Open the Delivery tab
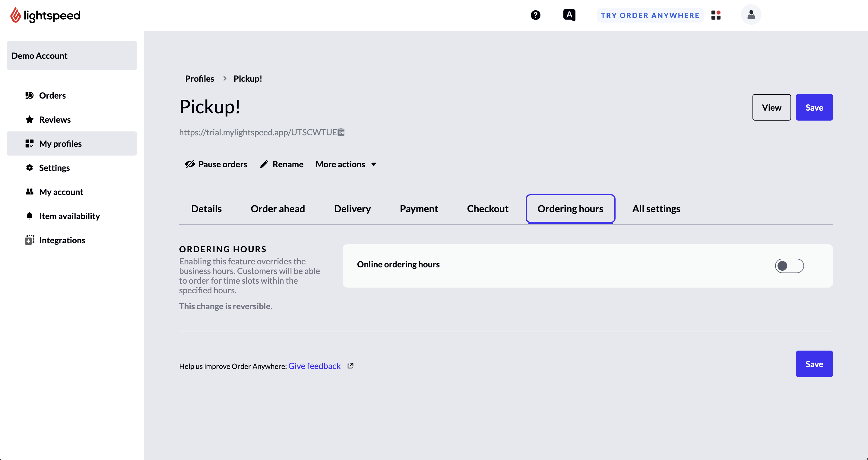 (x=352, y=209)
